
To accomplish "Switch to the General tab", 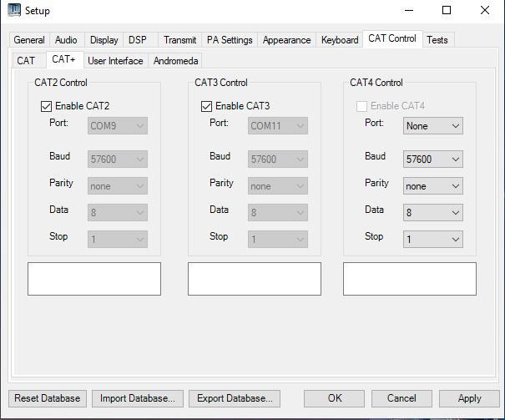I will 29,40.
